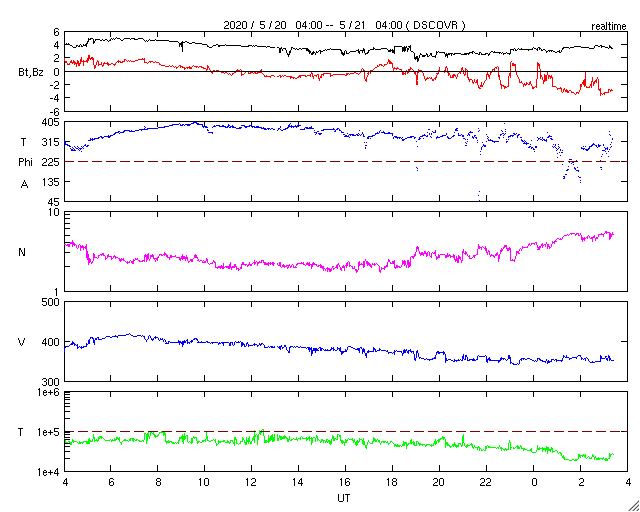Click the 'UT' x-axis label
The width and height of the screenshot is (640, 512).
click(344, 498)
